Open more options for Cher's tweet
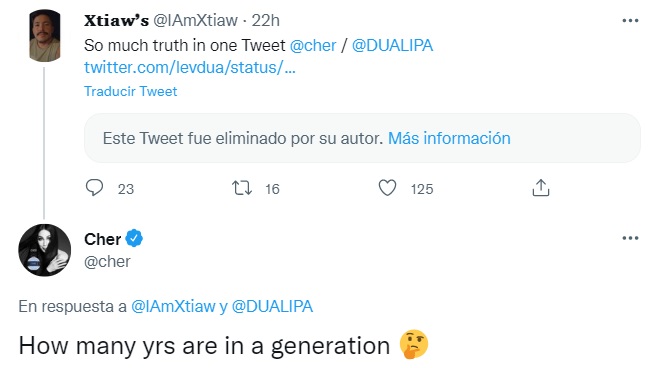 [x=630, y=238]
